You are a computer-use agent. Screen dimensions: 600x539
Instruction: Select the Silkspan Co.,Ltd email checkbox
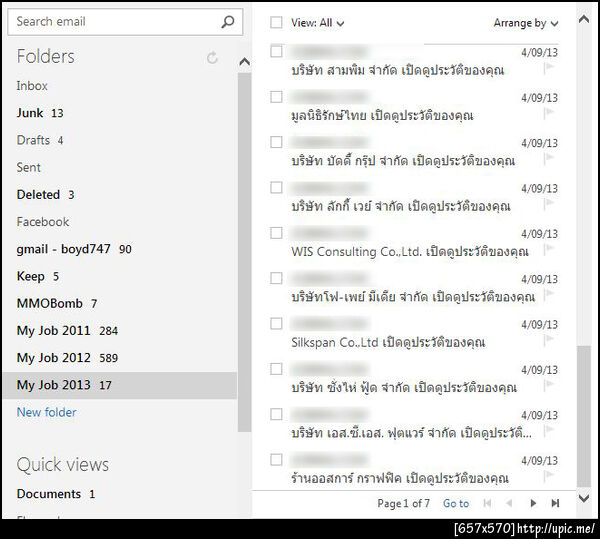point(276,323)
